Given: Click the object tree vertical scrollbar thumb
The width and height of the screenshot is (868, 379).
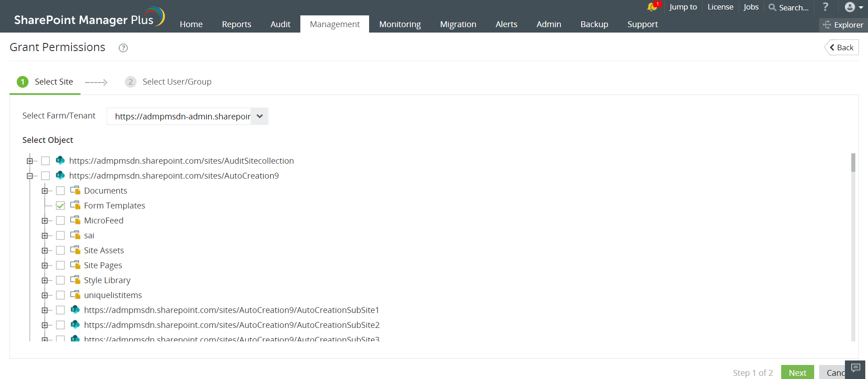Looking at the screenshot, I should (853, 163).
